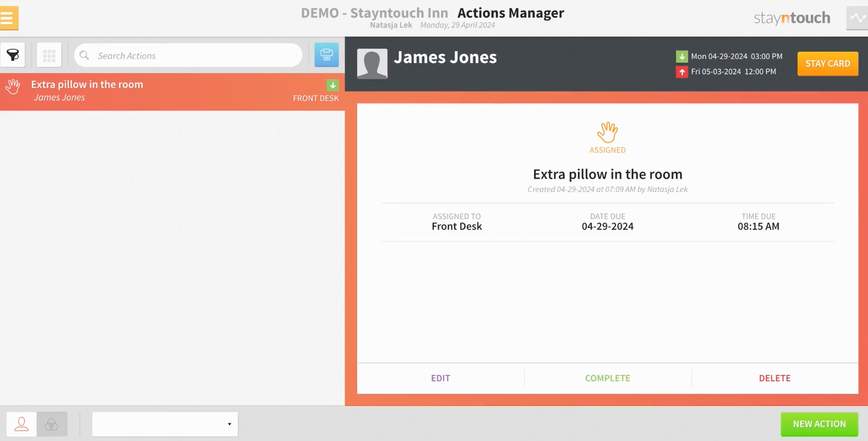Click the staynтouch logo
Viewport: 868px width, 441px height.
(x=792, y=18)
